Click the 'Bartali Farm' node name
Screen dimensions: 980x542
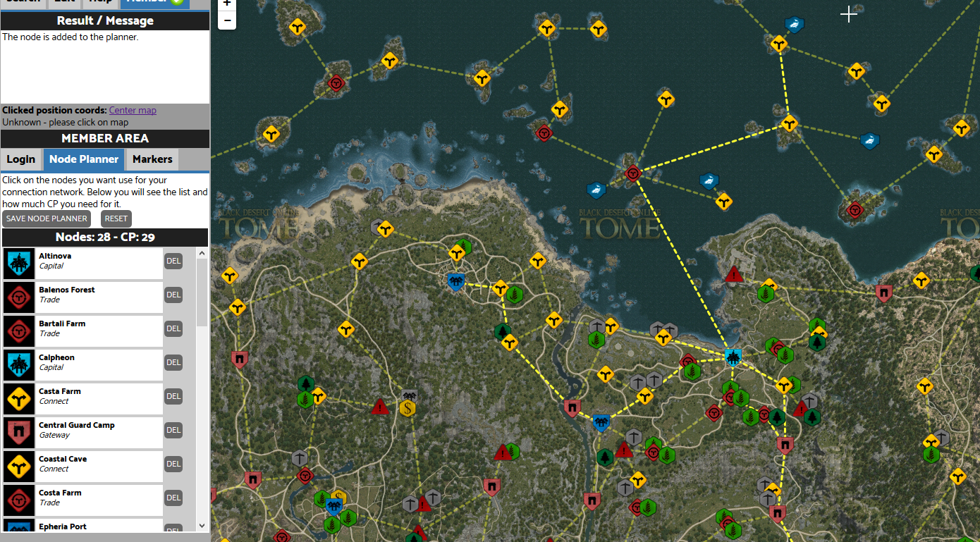pos(62,324)
